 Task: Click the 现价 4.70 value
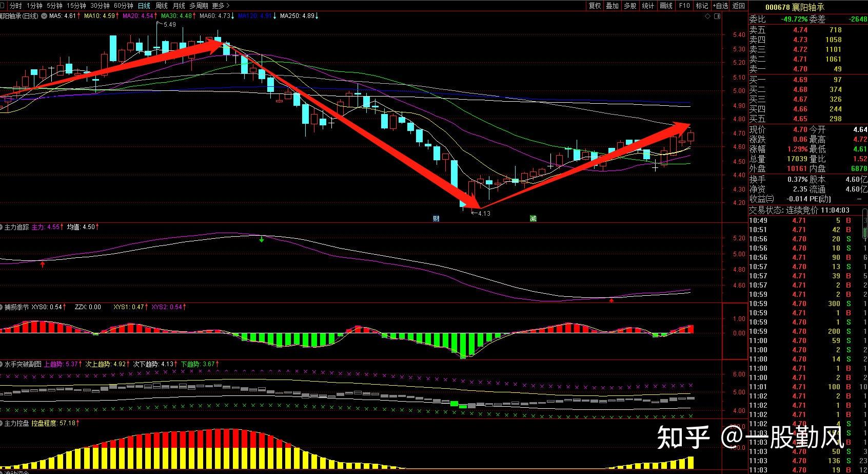(x=800, y=130)
